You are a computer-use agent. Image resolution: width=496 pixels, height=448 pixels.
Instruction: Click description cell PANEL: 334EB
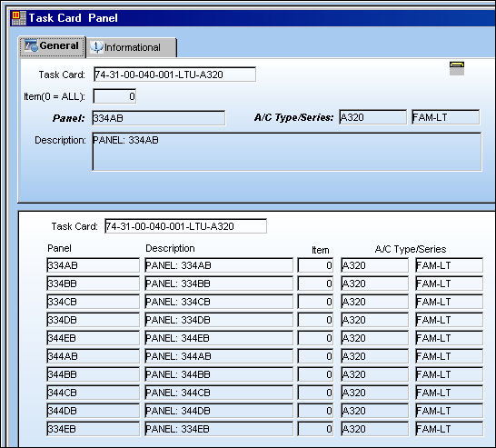[x=219, y=429]
